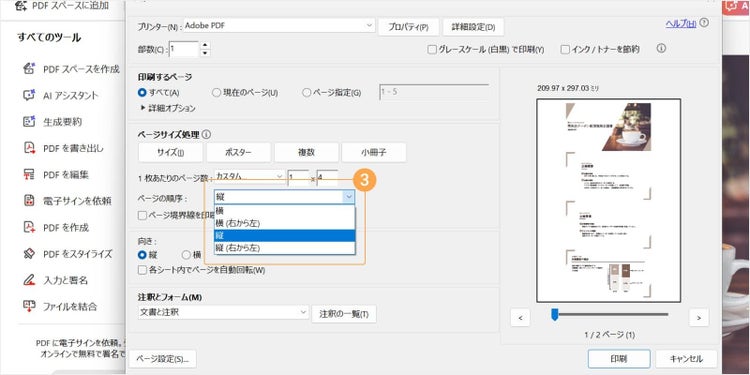
Task: Open 注釈とフォーム 文書と注釈 dropdown
Action: [223, 313]
